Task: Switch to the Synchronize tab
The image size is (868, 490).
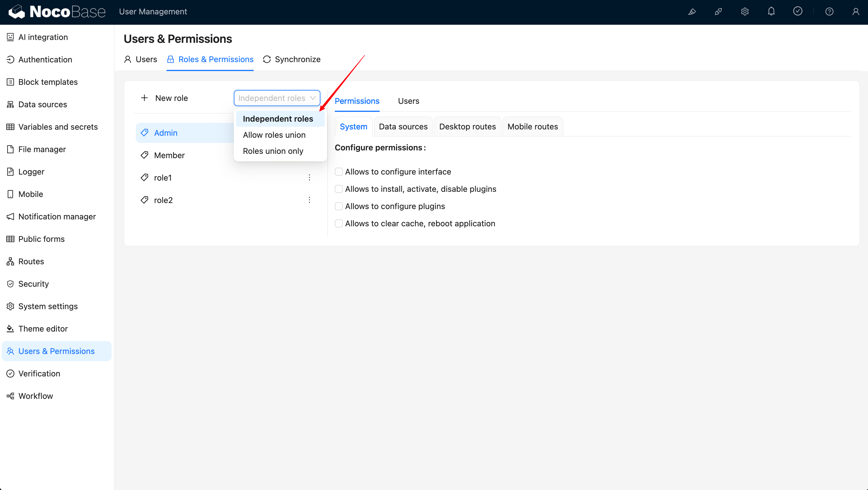Action: click(x=291, y=59)
